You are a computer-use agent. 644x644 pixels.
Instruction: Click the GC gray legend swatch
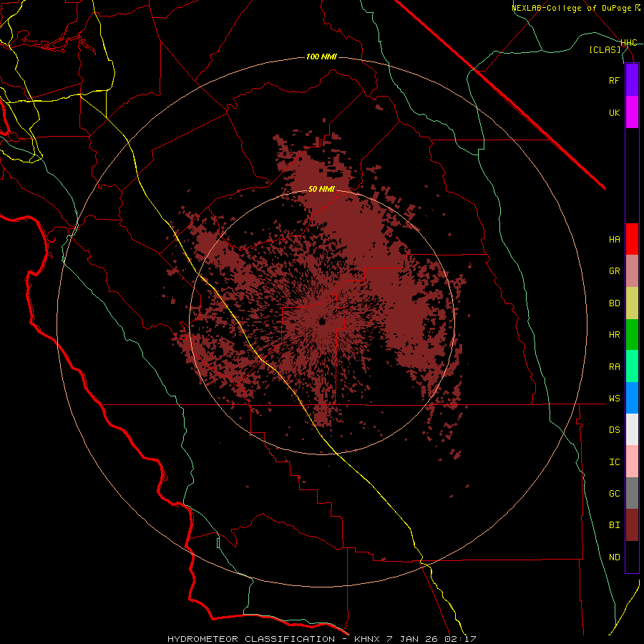(x=632, y=493)
